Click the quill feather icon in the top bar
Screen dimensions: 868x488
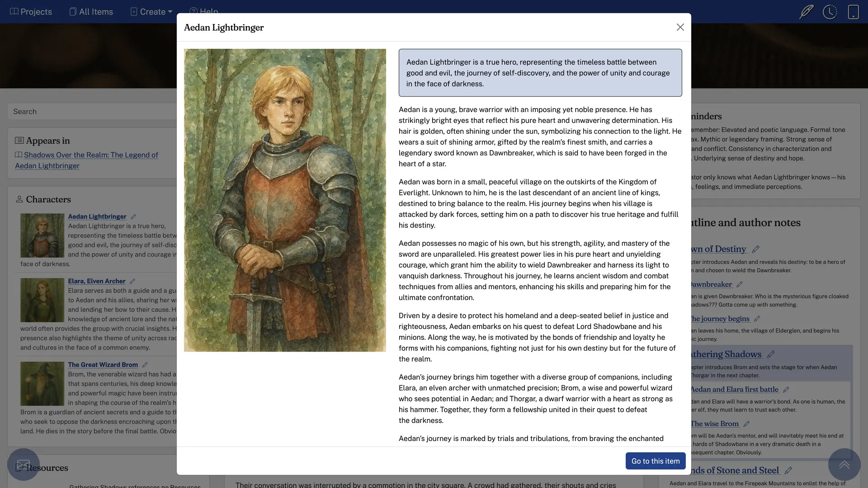(806, 12)
